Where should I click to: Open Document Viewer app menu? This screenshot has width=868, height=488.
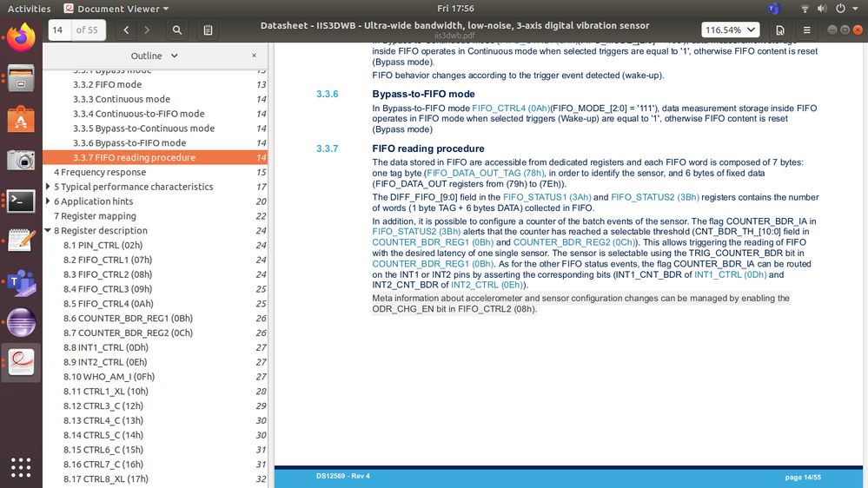(116, 9)
